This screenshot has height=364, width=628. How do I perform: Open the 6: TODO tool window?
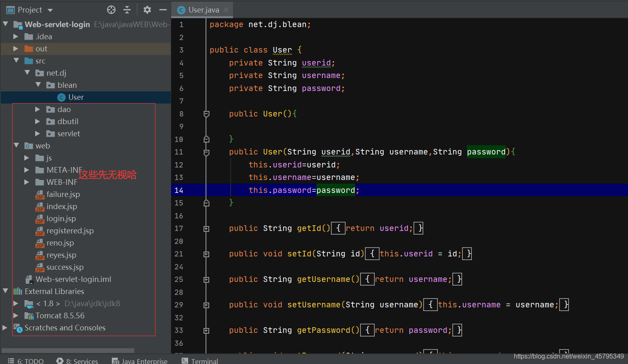25,361
